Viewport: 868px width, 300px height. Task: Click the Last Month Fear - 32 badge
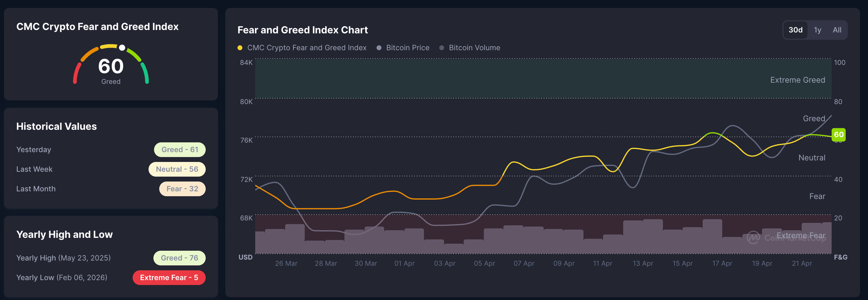pyautogui.click(x=182, y=189)
